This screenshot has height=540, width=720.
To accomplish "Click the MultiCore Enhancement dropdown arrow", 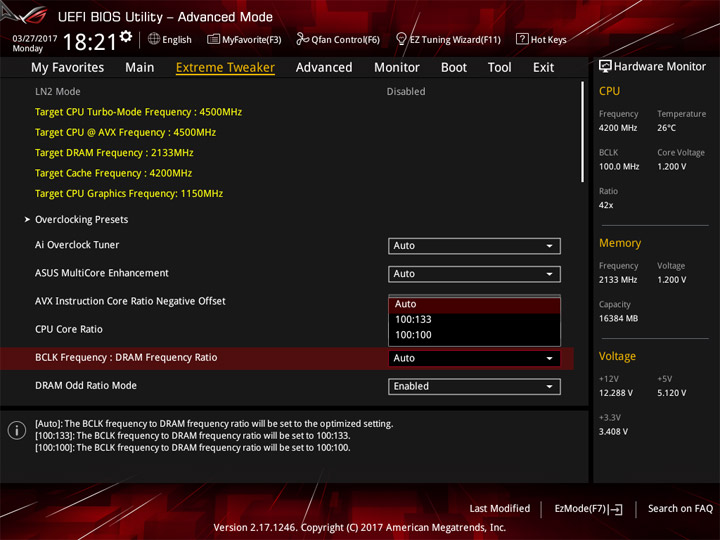I will pyautogui.click(x=549, y=274).
